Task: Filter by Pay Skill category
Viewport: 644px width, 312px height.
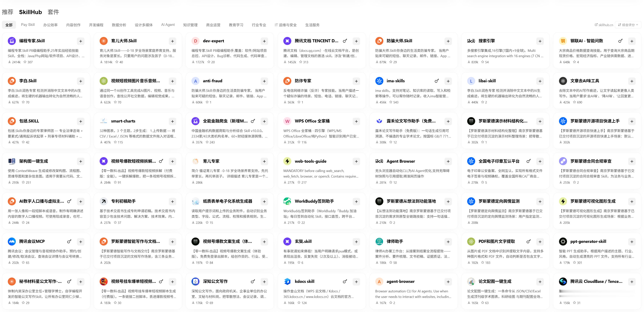Action: [x=28, y=25]
